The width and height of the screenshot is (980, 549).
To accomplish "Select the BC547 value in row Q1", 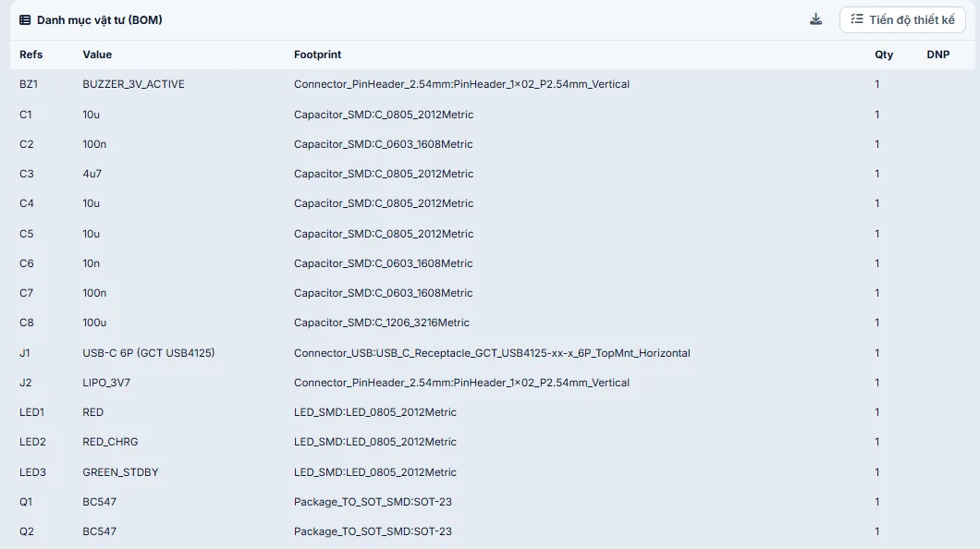I will click(x=99, y=502).
